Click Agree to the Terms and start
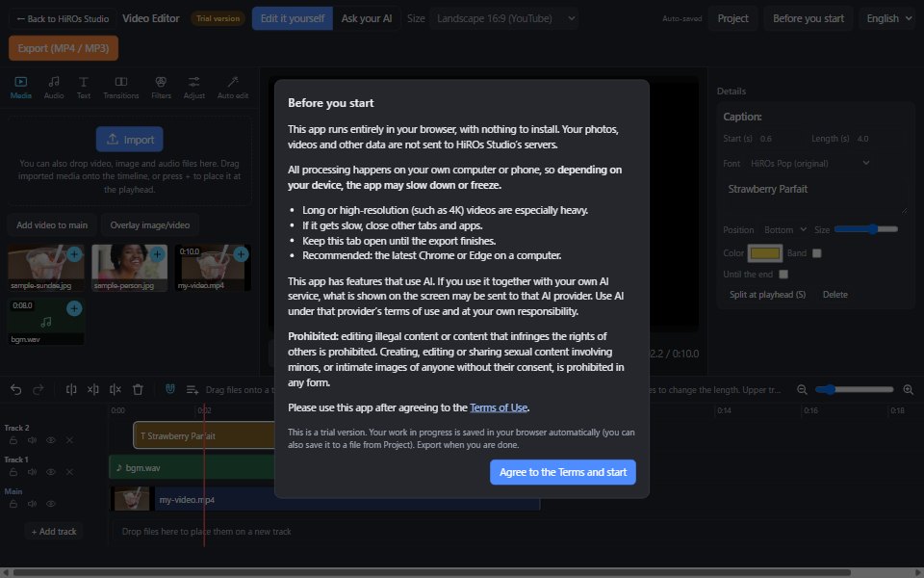Screen dimensions: 924x578 (x=563, y=472)
